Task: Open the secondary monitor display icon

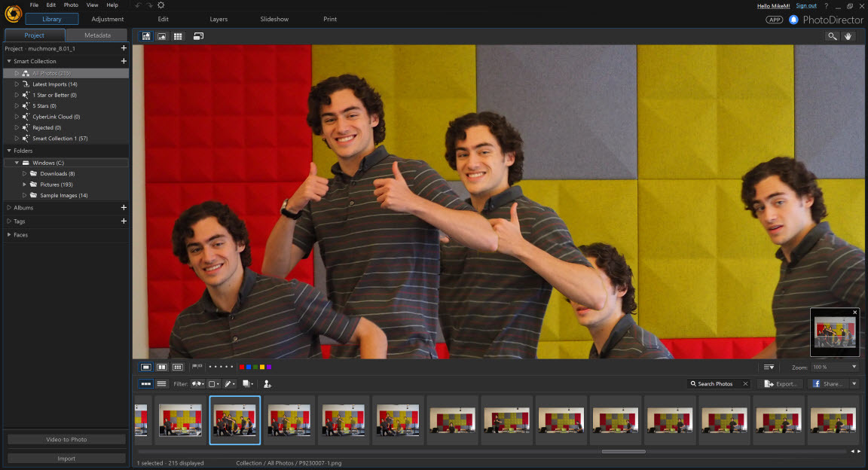Action: pyautogui.click(x=197, y=35)
